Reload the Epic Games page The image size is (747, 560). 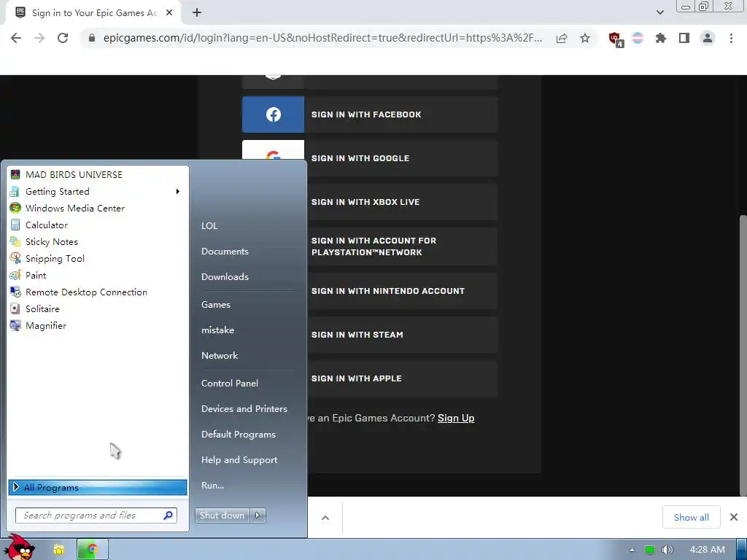tap(63, 38)
